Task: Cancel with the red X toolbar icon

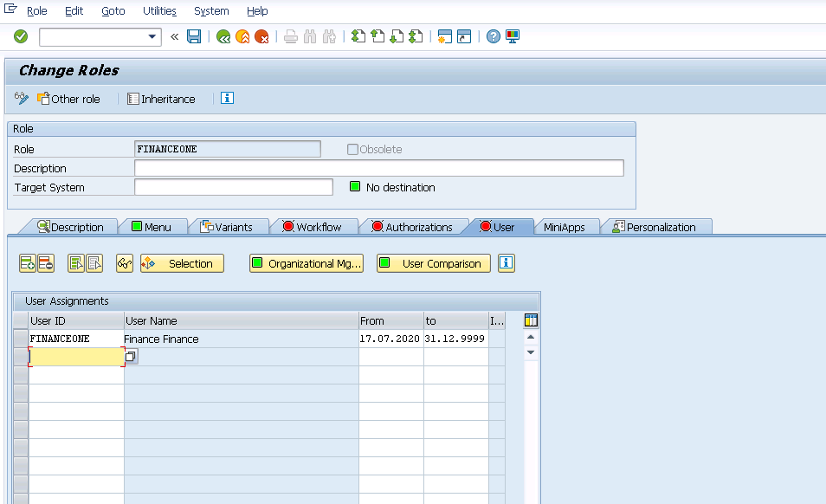Action: (263, 36)
